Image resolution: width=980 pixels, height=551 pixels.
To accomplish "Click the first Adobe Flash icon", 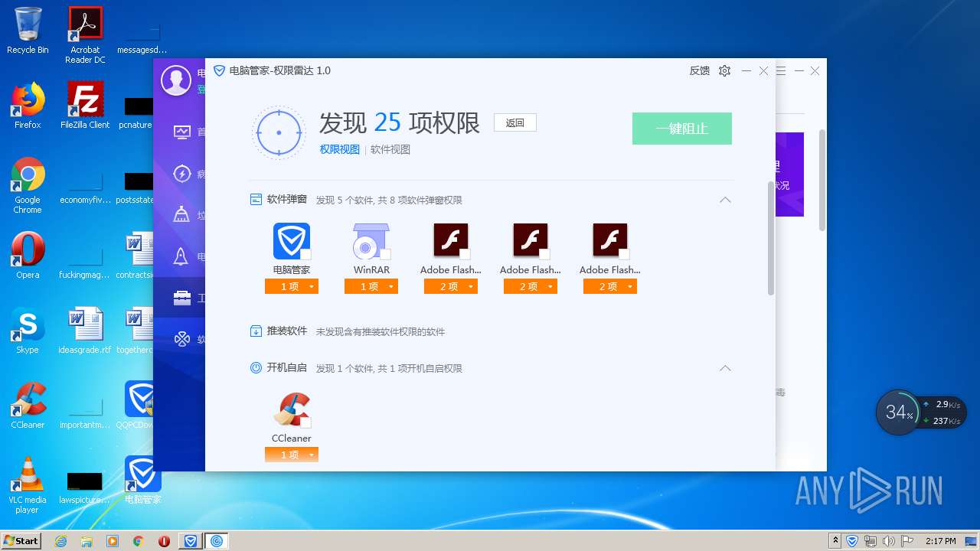I will (451, 241).
